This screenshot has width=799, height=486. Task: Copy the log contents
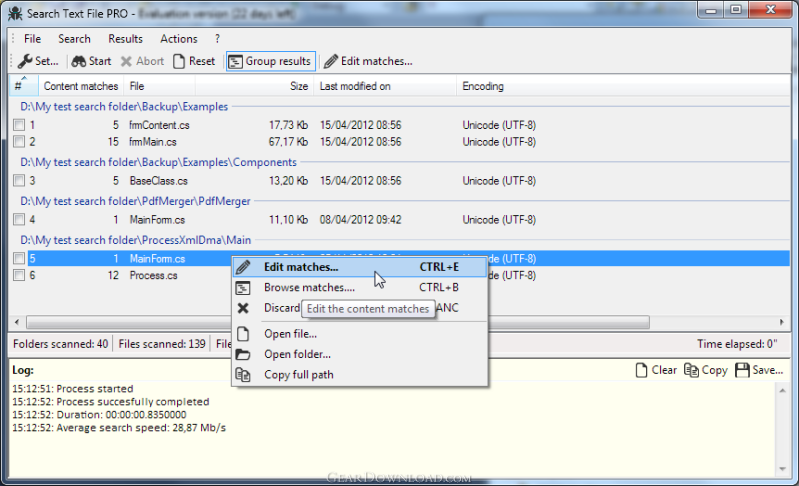(x=706, y=370)
